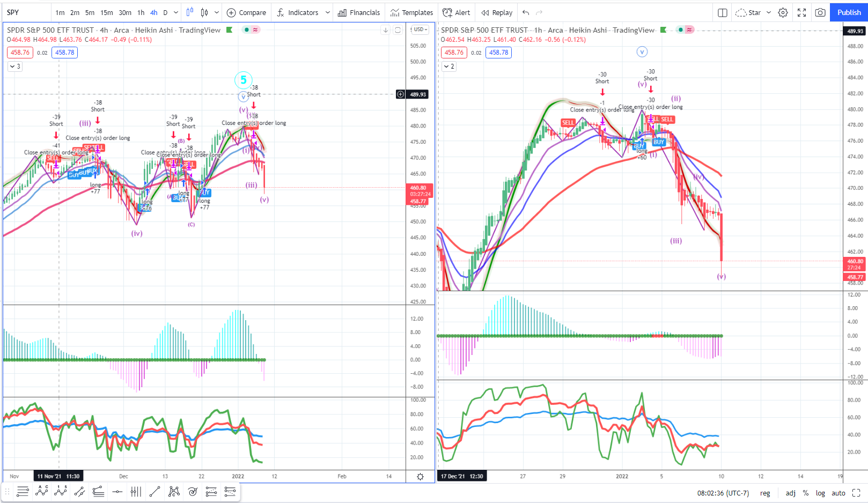Click the blue buy price 458.78 on right chart

tap(498, 53)
